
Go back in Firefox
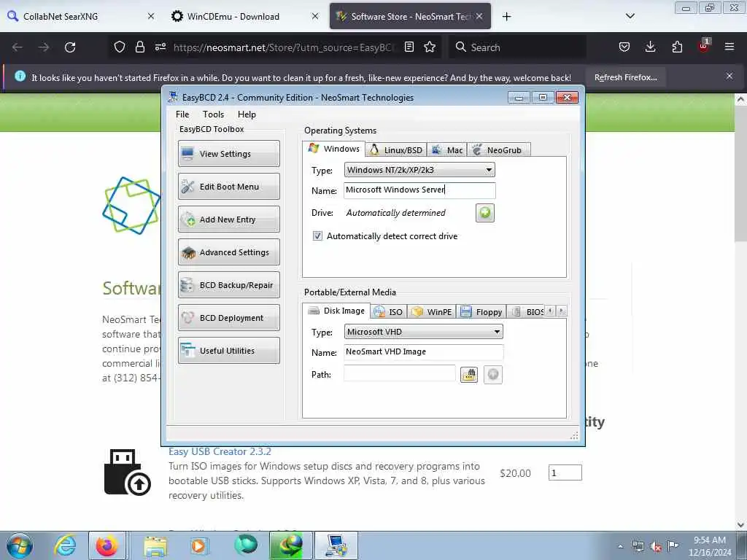18,47
